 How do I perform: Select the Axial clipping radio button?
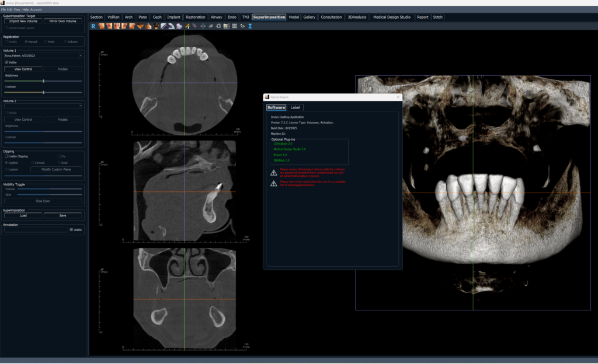point(59,163)
